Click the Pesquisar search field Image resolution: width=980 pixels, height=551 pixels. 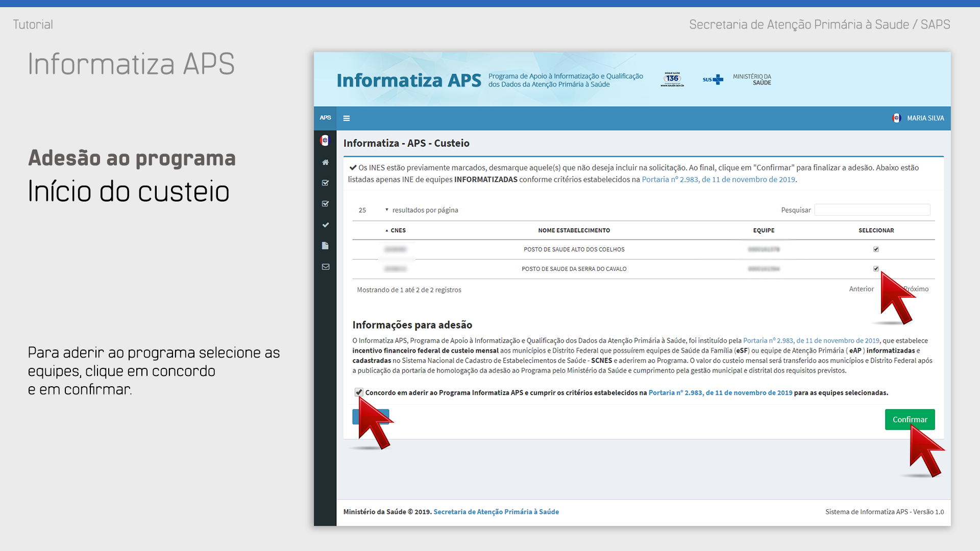tap(872, 210)
